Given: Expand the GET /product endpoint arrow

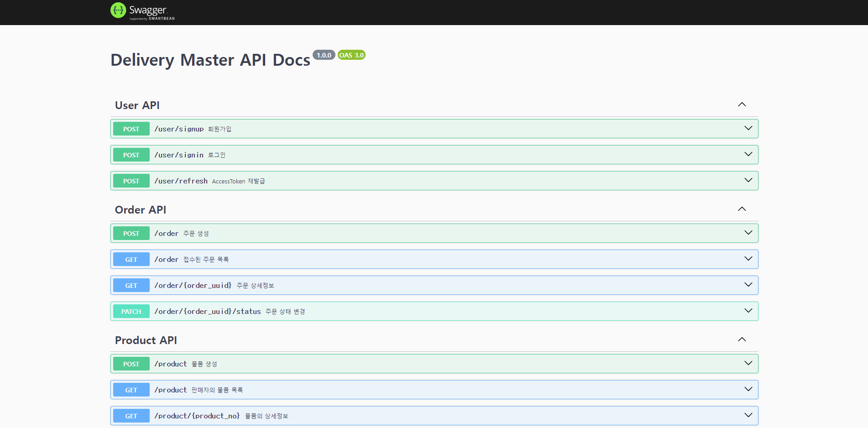Looking at the screenshot, I should coord(748,389).
